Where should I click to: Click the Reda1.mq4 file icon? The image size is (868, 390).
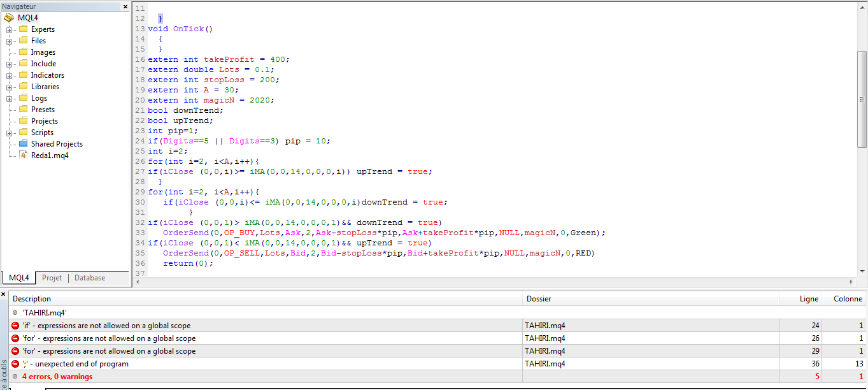point(24,155)
